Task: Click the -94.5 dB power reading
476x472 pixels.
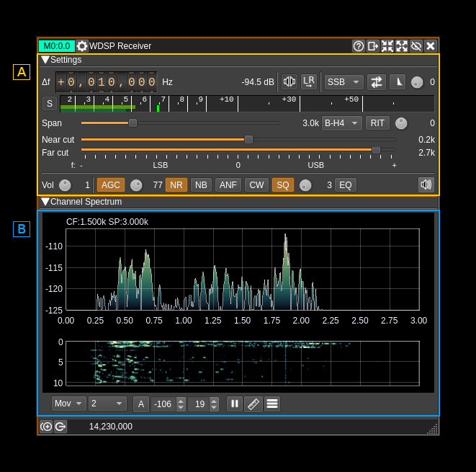Action: pyautogui.click(x=258, y=82)
